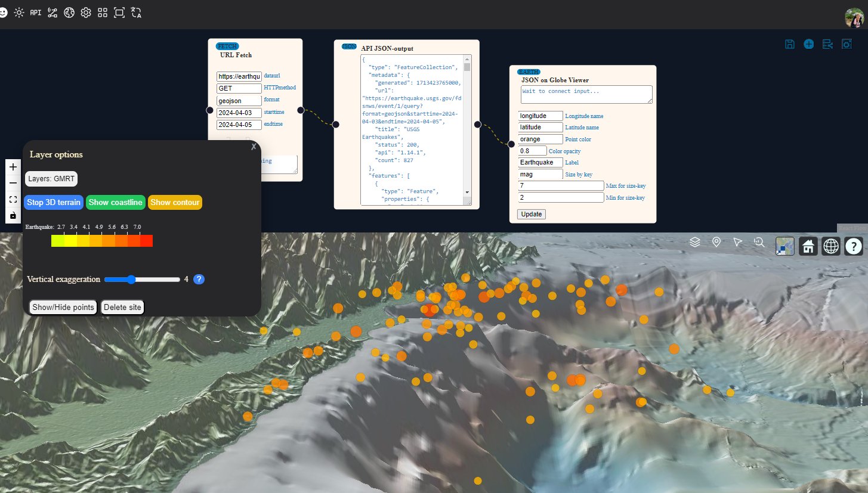Click the wireframe globe view icon
The height and width of the screenshot is (493, 868).
[831, 246]
